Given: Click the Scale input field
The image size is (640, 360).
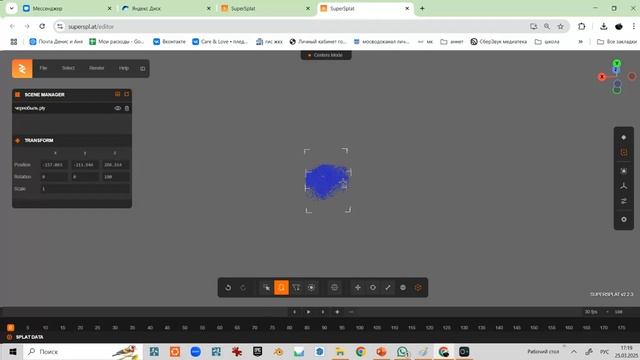Looking at the screenshot, I should [x=85, y=189].
